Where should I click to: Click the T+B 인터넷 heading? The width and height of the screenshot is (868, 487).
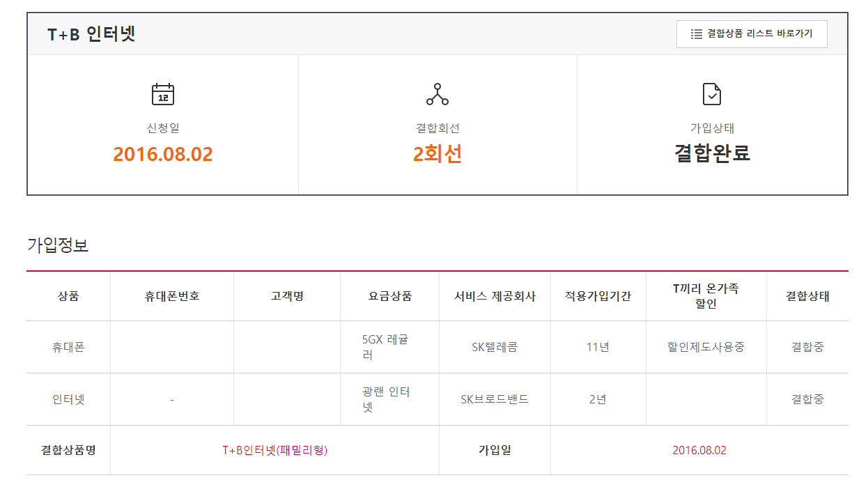click(91, 34)
